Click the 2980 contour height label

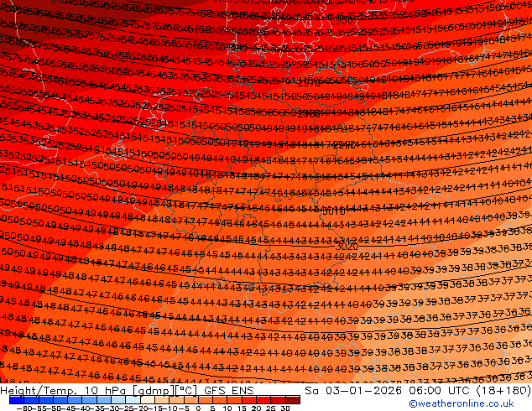309,114
